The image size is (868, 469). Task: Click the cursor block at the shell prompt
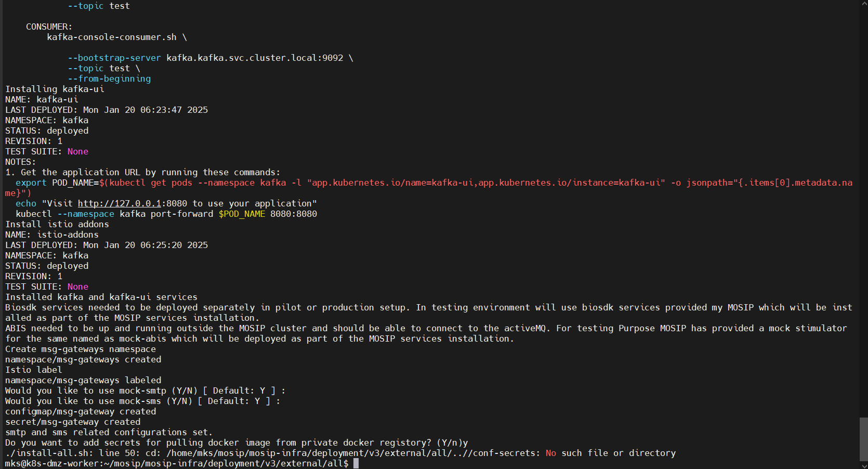[356, 463]
